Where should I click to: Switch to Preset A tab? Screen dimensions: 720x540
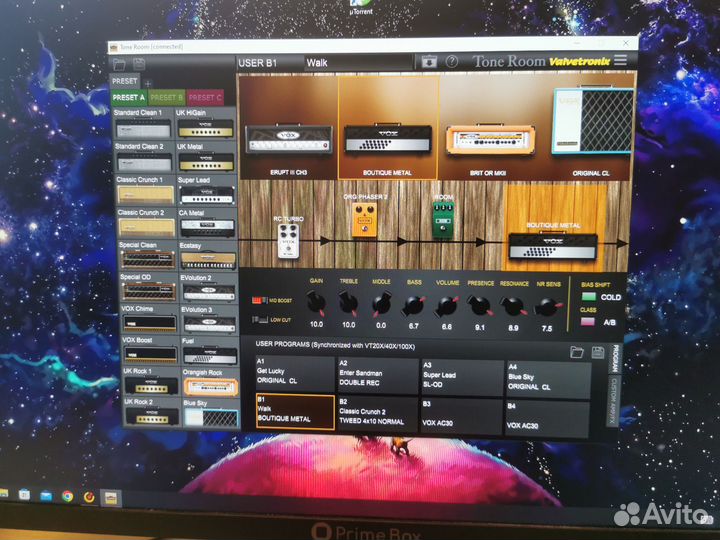(129, 97)
